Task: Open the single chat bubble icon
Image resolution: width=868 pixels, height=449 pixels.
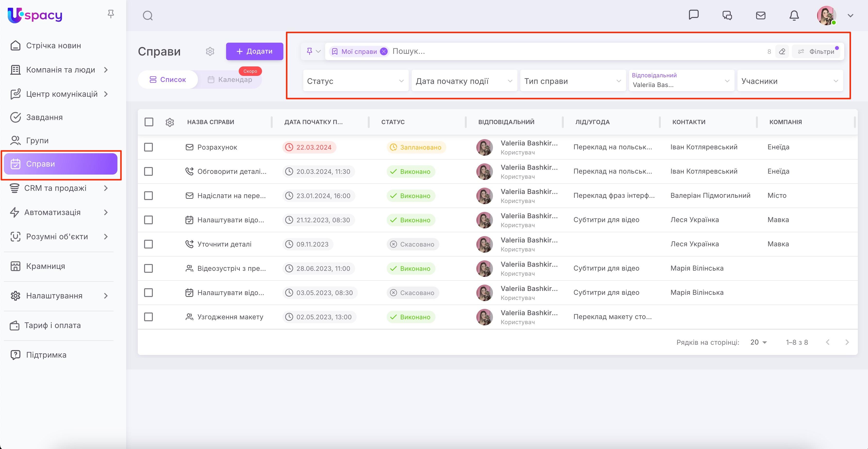Action: (694, 15)
